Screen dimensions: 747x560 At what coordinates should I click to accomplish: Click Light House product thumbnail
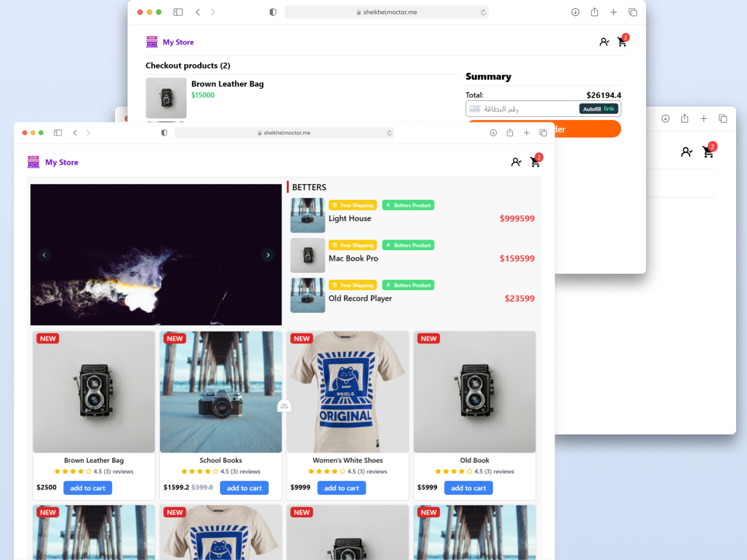coord(308,215)
